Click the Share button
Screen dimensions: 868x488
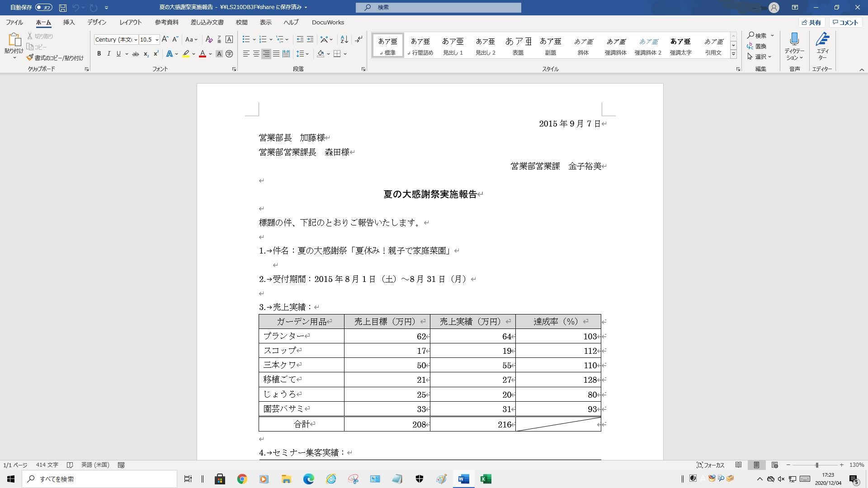pos(812,22)
